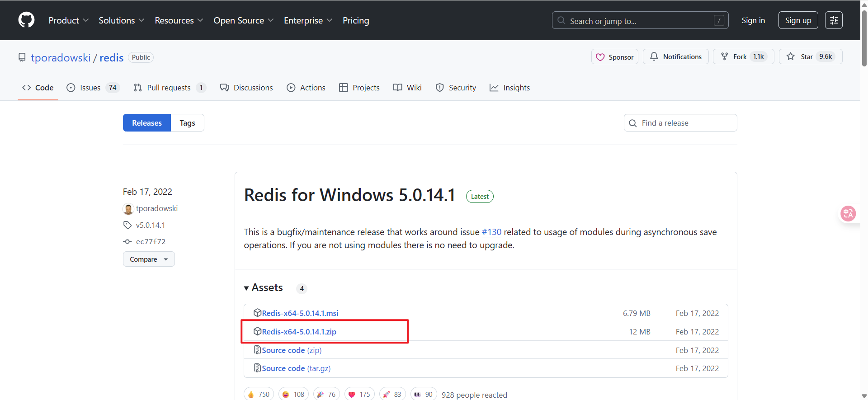Switch to the Insights tab
Viewport: 868px width, 400px height.
(x=510, y=88)
